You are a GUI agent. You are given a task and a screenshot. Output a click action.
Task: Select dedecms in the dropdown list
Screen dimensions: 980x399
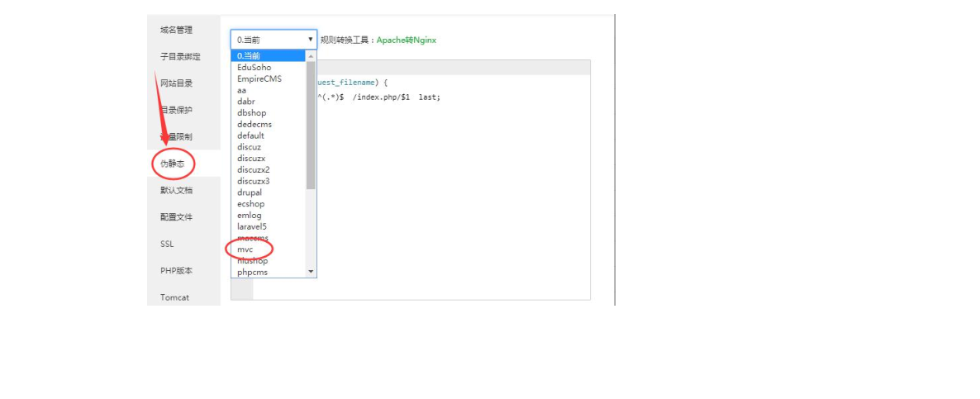pyautogui.click(x=269, y=124)
